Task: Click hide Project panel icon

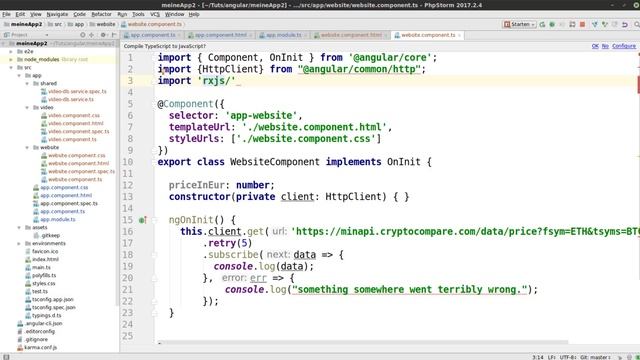Action: [114, 35]
